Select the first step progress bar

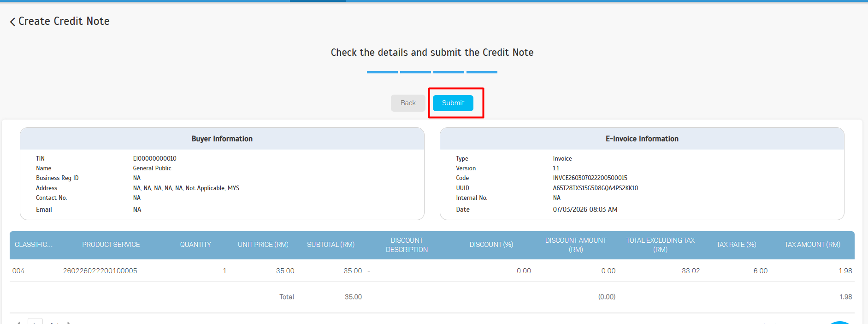coord(382,72)
